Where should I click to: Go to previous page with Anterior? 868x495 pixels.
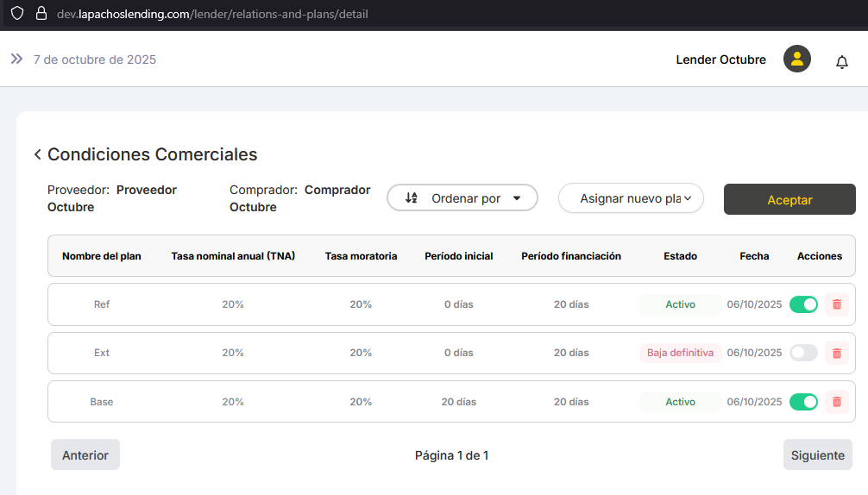(85, 455)
